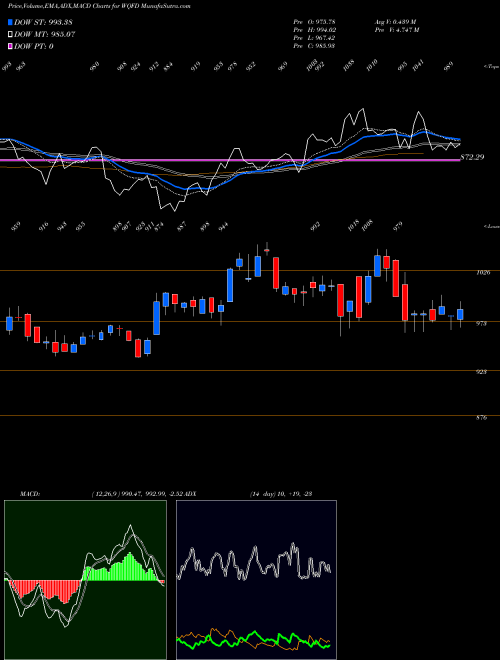Click the 'Pre H: 994.02' high value
Image resolution: width=500 pixels, height=660 pixels.
click(x=314, y=30)
